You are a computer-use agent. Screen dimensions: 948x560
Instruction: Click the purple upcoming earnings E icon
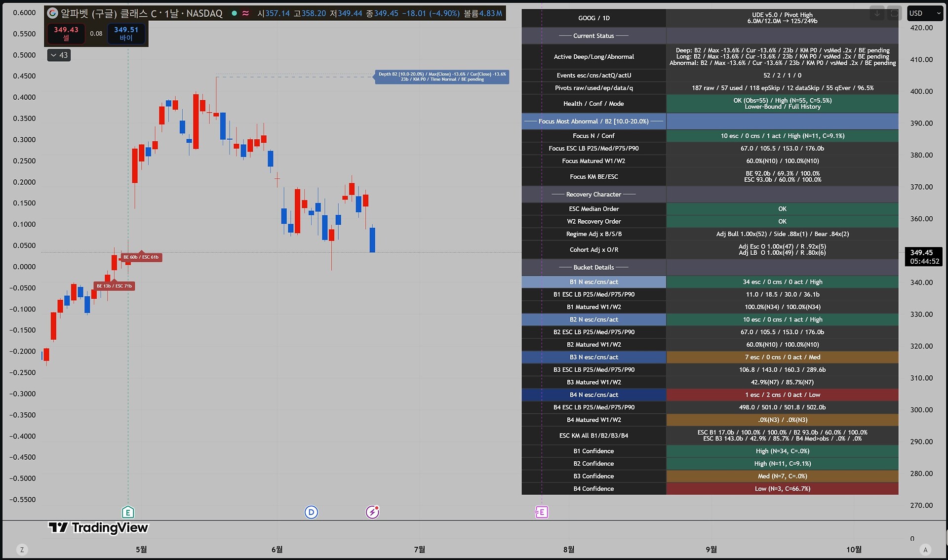click(x=542, y=512)
